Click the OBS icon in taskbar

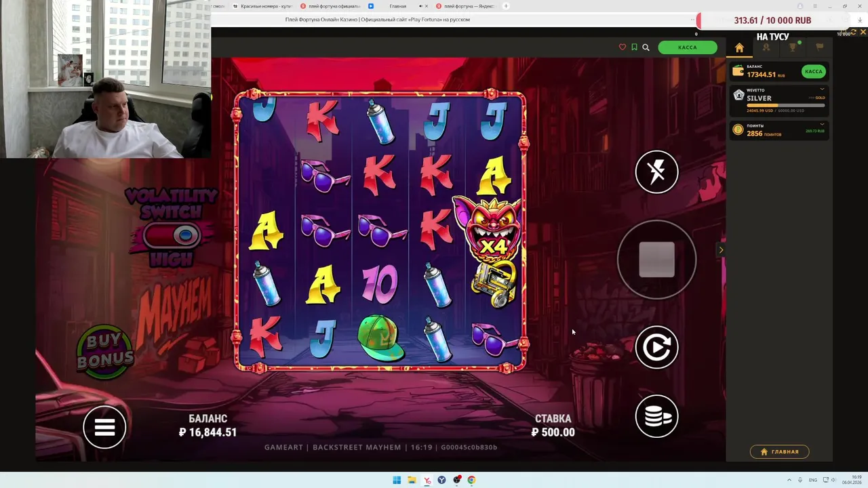click(456, 480)
